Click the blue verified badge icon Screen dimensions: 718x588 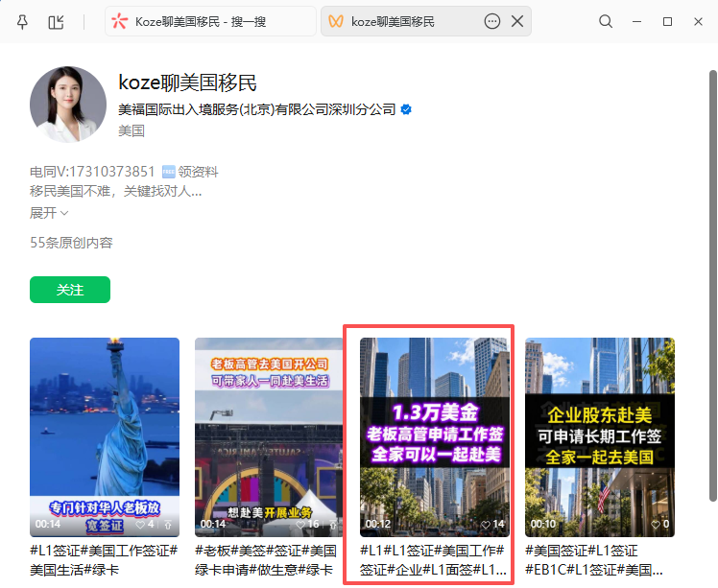(406, 109)
